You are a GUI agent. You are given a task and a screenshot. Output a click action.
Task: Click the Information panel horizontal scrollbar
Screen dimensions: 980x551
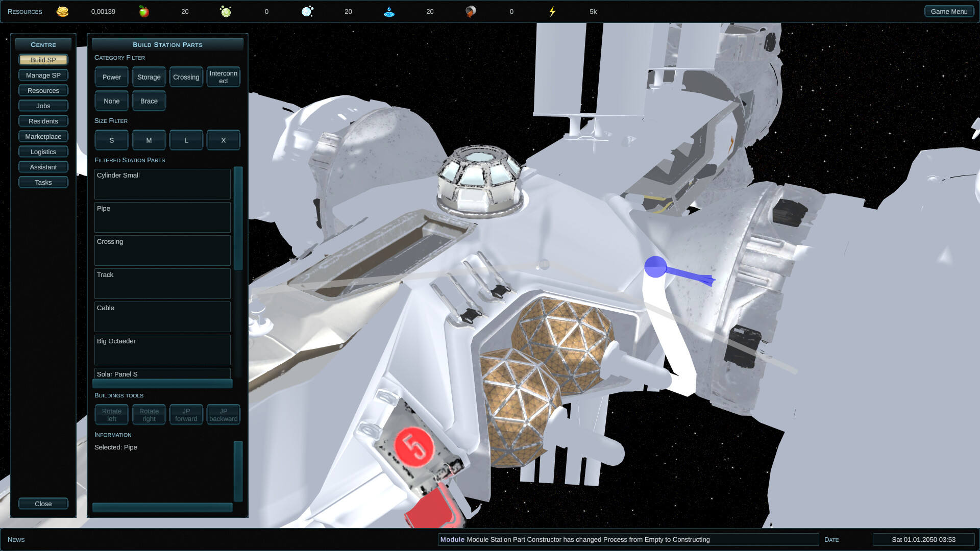(x=162, y=507)
